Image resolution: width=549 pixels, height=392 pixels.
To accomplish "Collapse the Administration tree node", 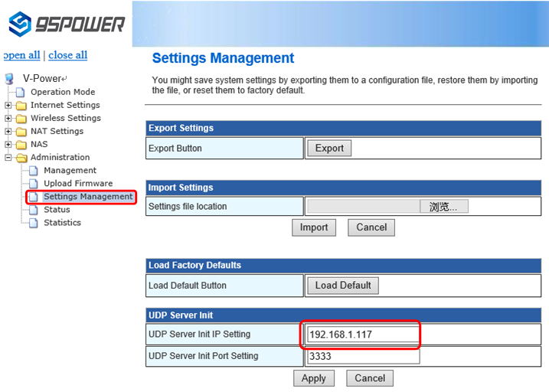I will point(8,158).
